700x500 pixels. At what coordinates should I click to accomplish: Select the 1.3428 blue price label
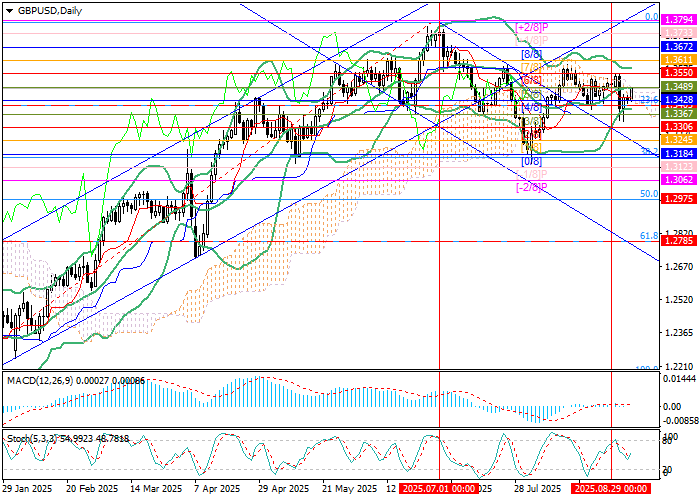coord(679,100)
